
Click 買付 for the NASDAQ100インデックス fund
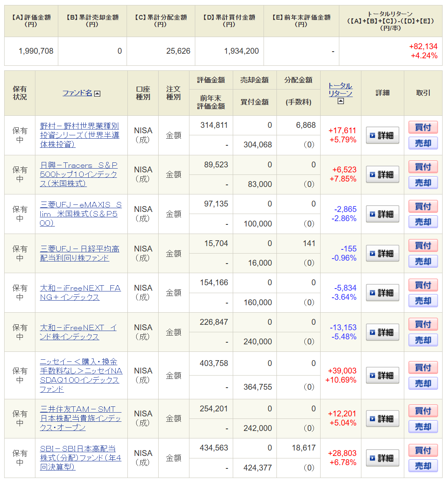[x=423, y=368]
